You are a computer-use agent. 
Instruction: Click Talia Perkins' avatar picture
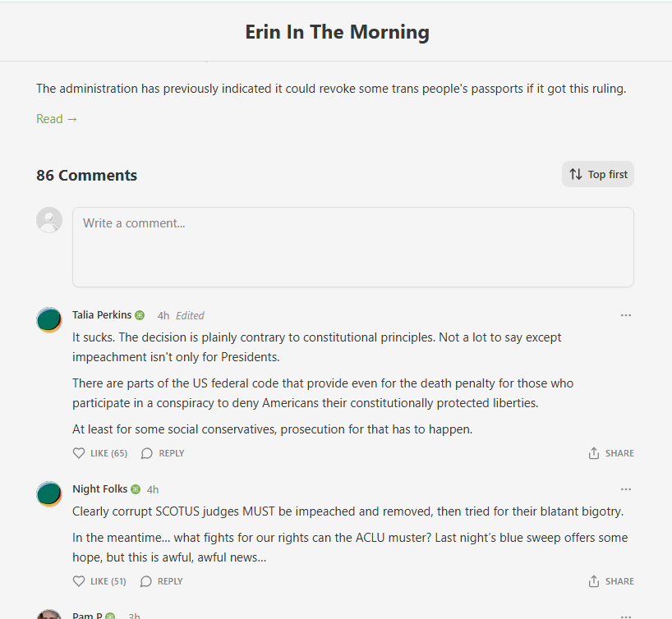49,319
